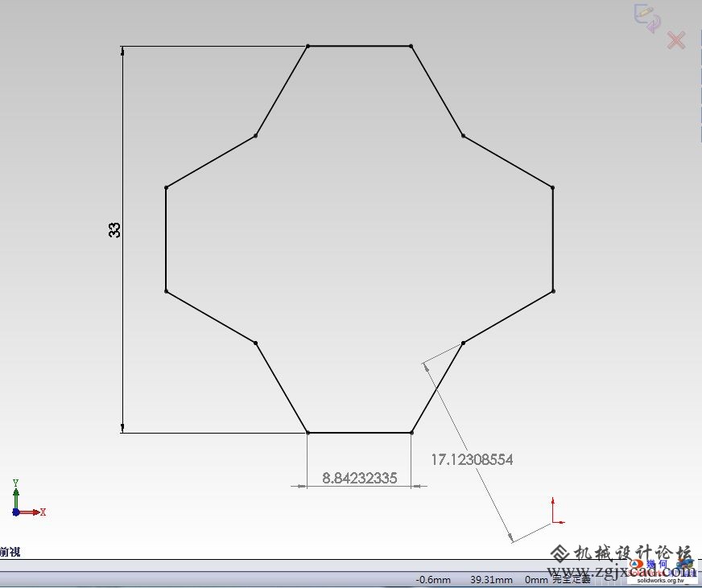
Task: Click the 前視 view name label
Action: click(10, 552)
